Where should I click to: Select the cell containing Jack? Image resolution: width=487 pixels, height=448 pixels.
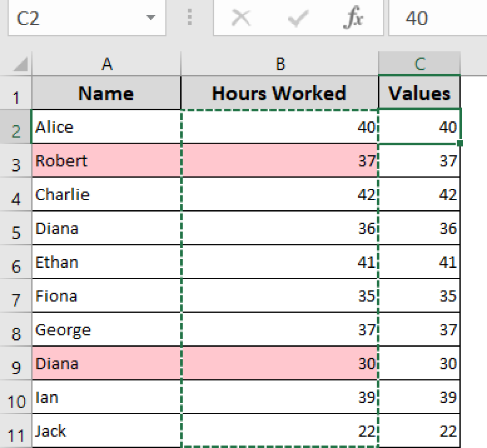pos(106,431)
